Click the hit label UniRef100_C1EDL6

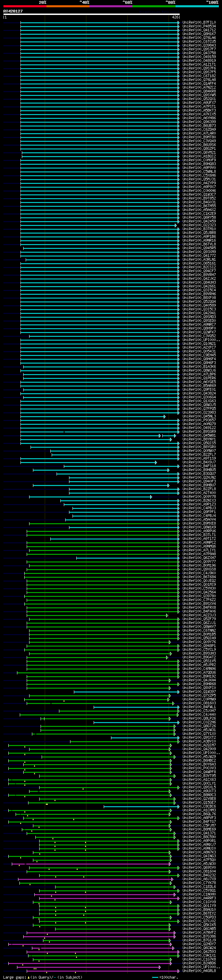pos(199,887)
